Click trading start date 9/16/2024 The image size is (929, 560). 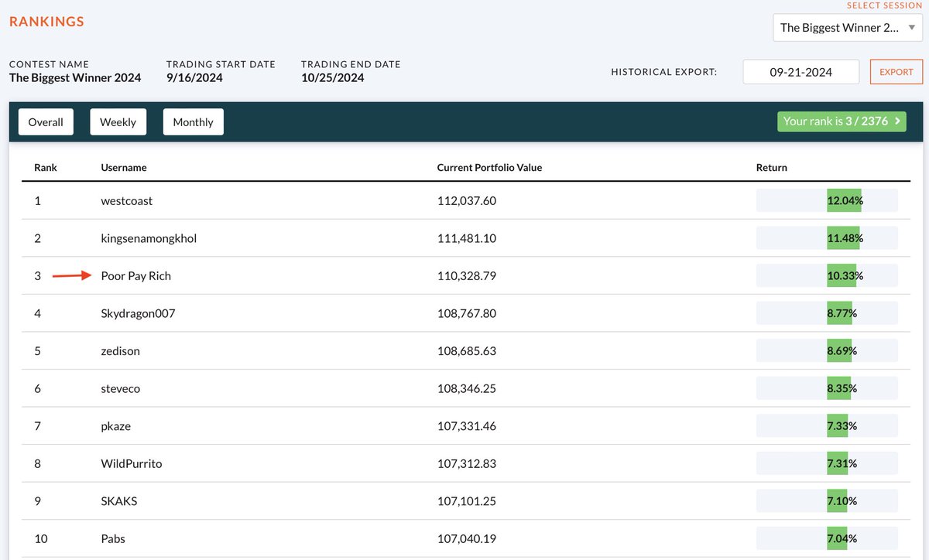click(x=194, y=77)
